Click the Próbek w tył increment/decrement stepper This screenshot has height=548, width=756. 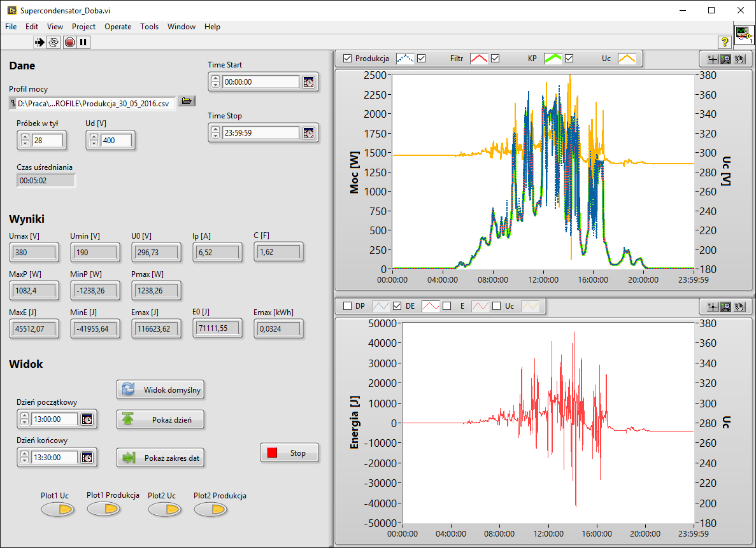[25, 141]
